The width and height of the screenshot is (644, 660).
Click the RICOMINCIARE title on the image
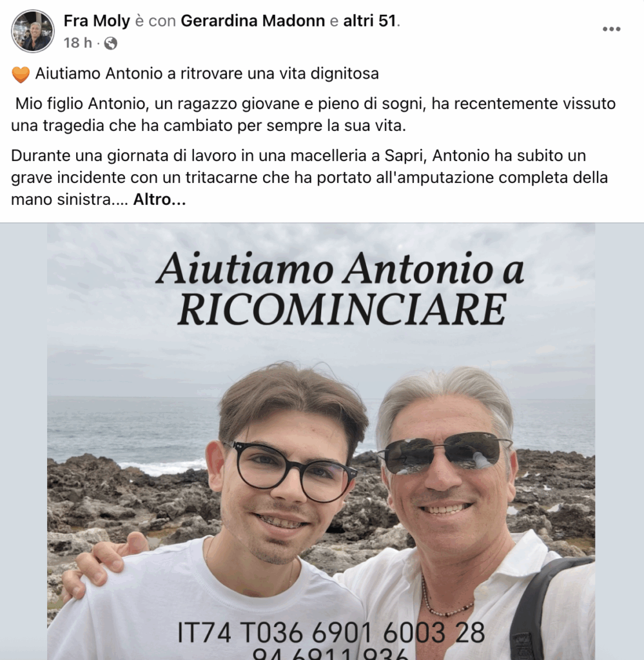[x=342, y=309]
